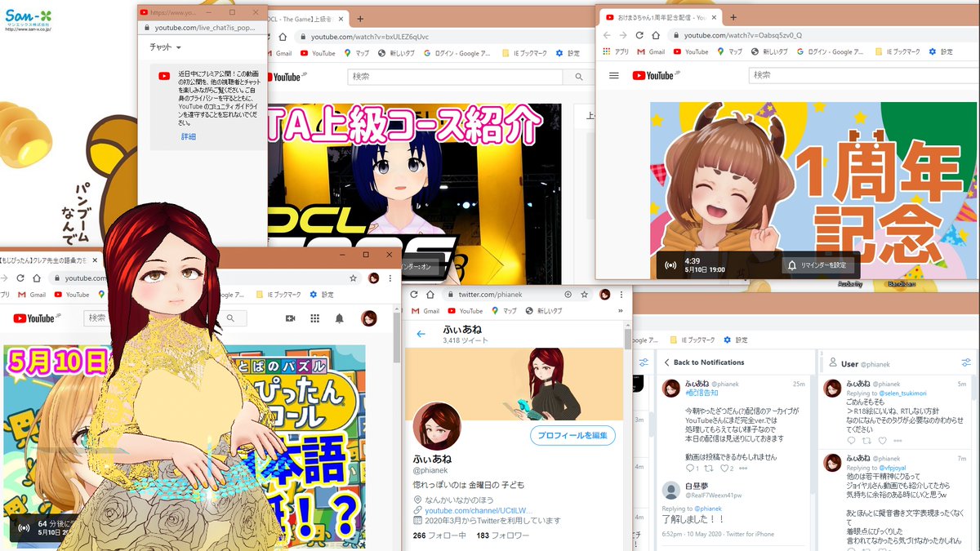This screenshot has width=980, height=551.
Task: Click the ふぃあね profile picture
Action: (437, 426)
